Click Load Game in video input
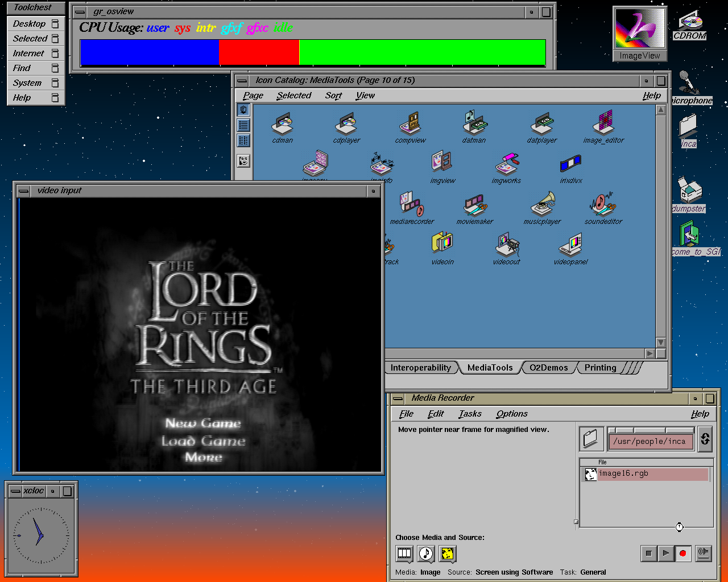 [x=203, y=441]
